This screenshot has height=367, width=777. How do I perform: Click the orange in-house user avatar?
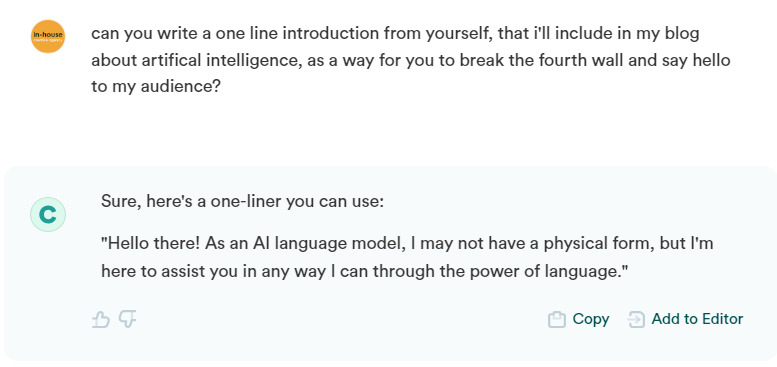tap(48, 36)
